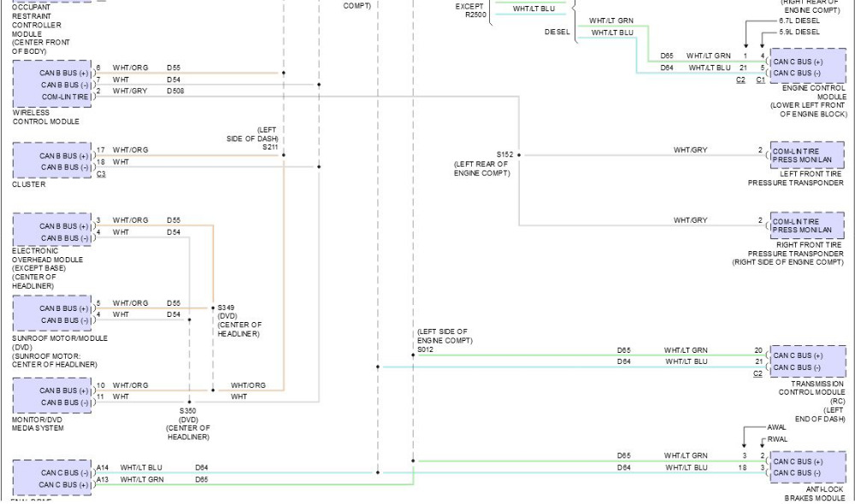Select the S152 splice label
The height and width of the screenshot is (504, 855).
[x=504, y=155]
